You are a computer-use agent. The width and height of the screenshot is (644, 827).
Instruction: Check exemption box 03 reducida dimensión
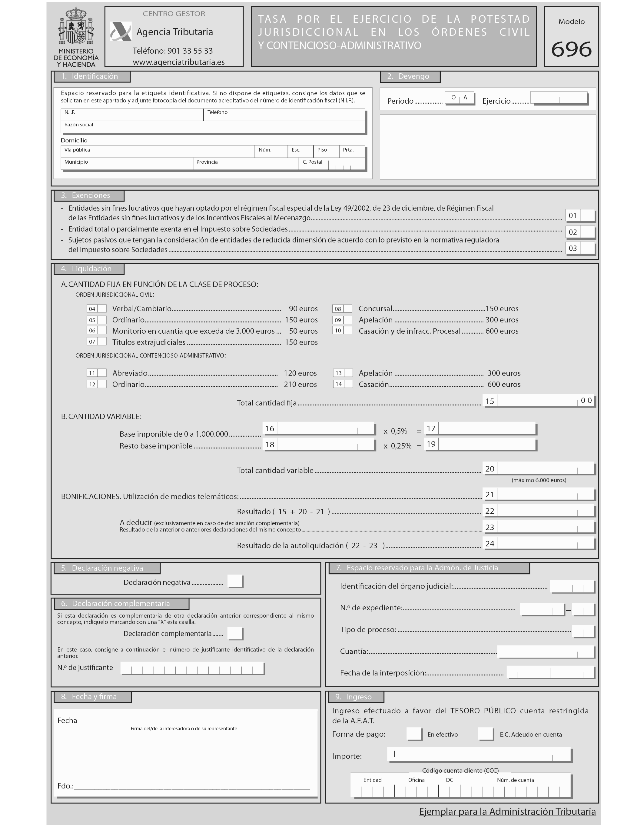click(587, 248)
